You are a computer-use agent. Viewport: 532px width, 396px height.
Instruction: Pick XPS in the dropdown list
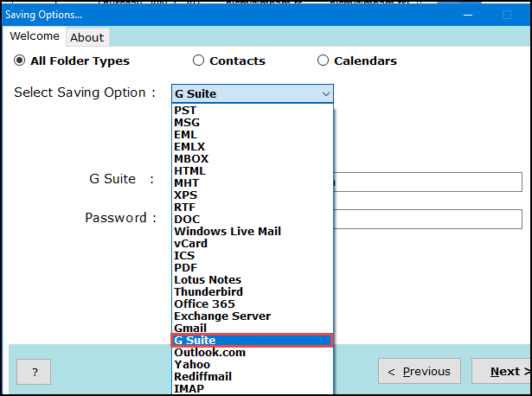pos(253,195)
